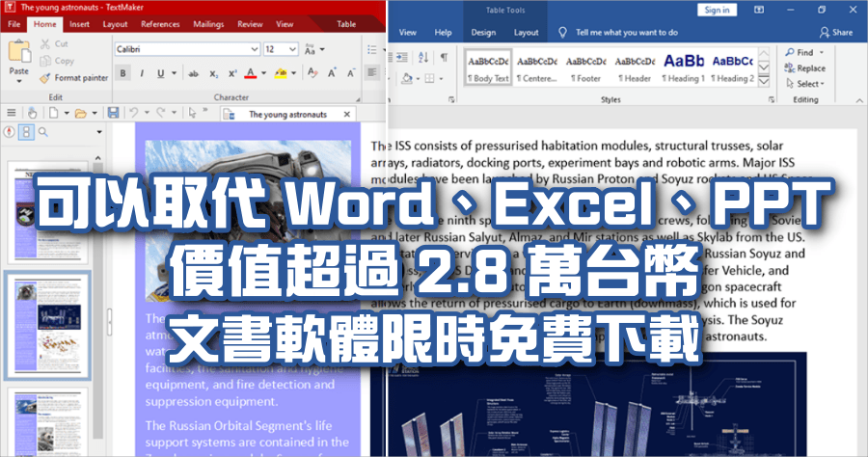Click the Undo arrow in TextMaker

(x=133, y=113)
